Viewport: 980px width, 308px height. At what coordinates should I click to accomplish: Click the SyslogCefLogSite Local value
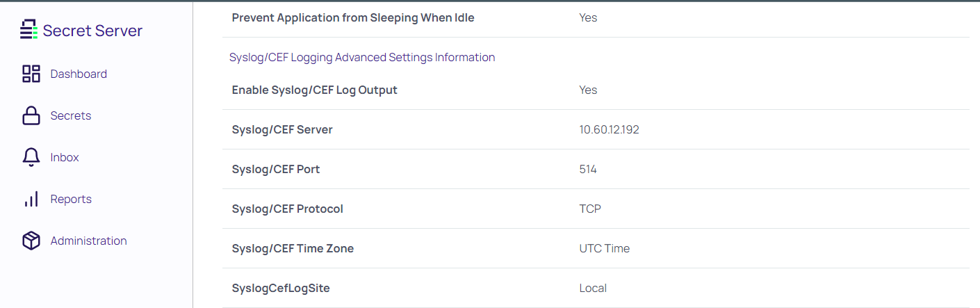tap(593, 288)
